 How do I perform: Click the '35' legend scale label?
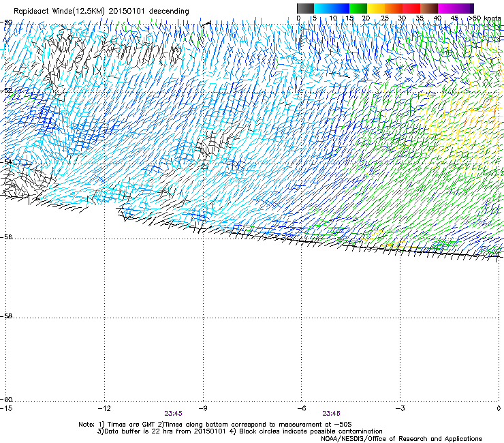pyautogui.click(x=420, y=18)
